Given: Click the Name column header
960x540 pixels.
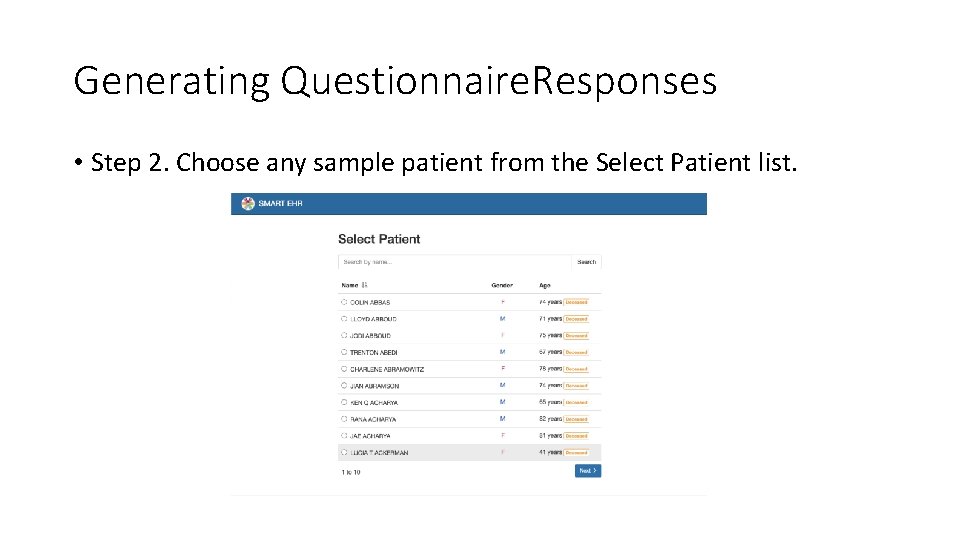Looking at the screenshot, I should pyautogui.click(x=349, y=285).
